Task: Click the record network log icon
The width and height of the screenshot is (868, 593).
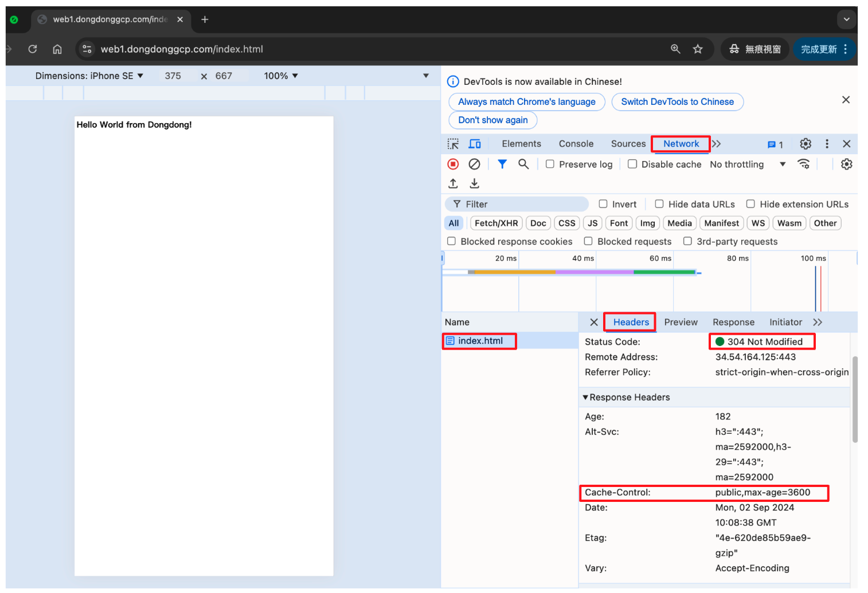Action: 453,164
